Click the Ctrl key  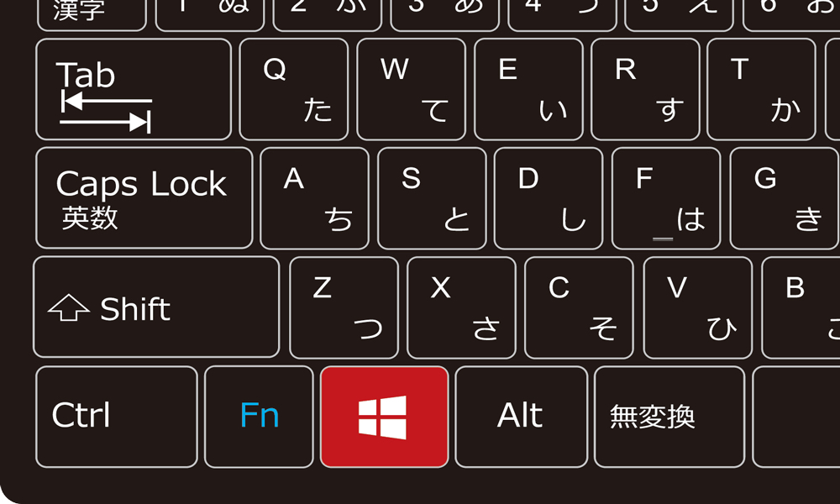(x=117, y=417)
